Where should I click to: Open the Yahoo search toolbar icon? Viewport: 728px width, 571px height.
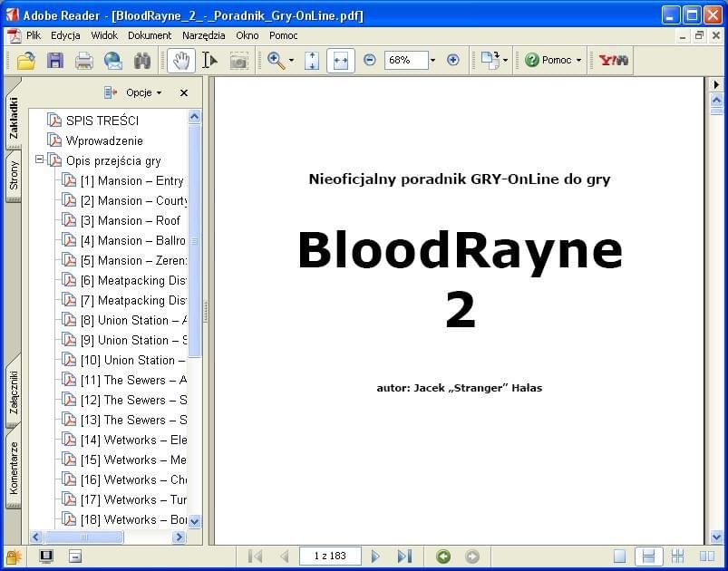point(614,61)
